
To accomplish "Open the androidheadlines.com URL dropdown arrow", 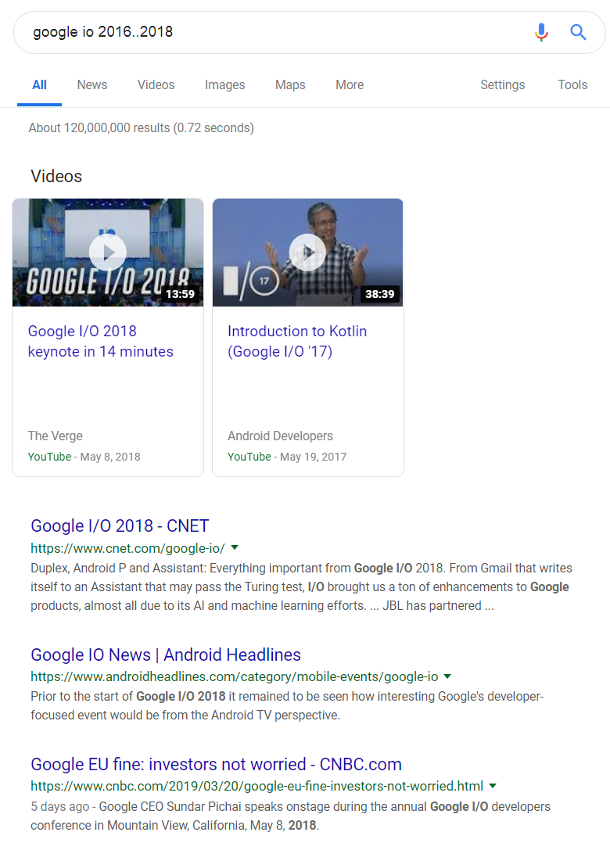I will tap(448, 676).
